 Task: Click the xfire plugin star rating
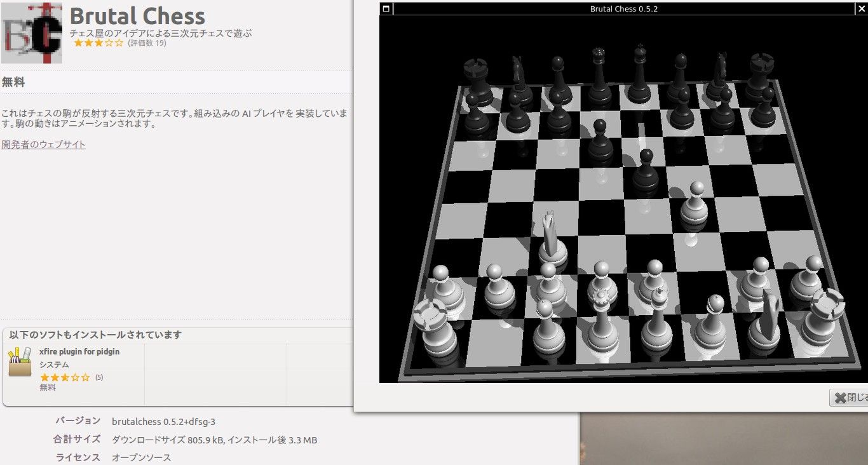tap(65, 377)
